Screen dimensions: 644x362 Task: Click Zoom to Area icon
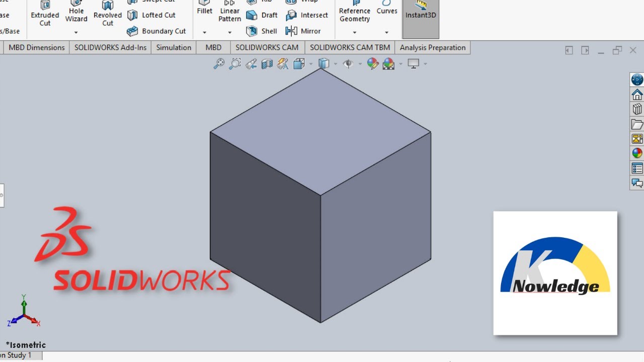235,64
